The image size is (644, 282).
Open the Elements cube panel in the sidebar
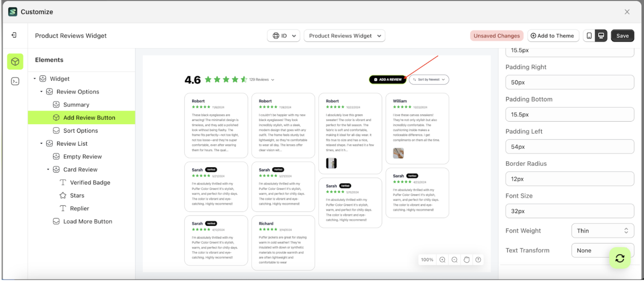pos(15,61)
